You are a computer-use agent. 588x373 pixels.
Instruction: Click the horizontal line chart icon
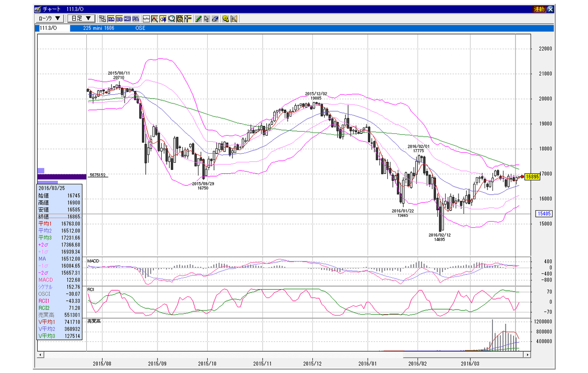(147, 19)
